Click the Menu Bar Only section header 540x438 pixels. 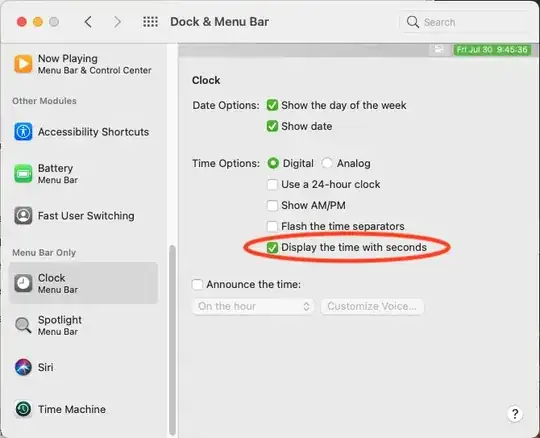pyautogui.click(x=44, y=252)
